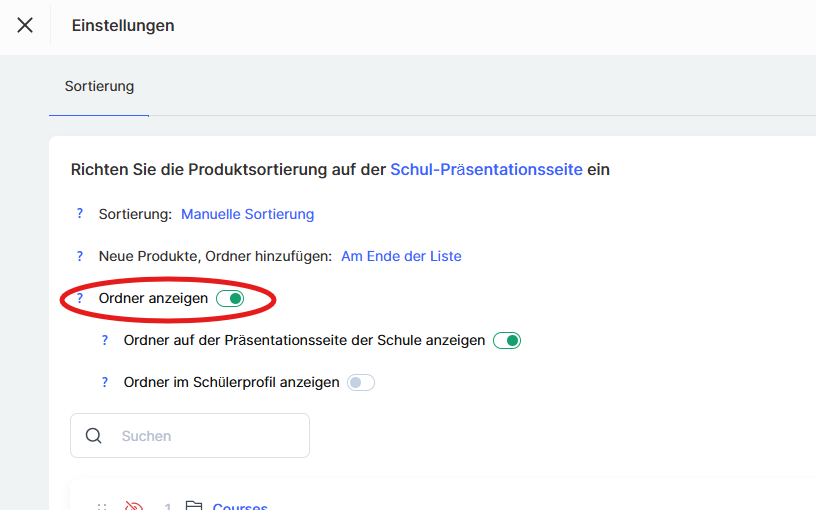Image resolution: width=816 pixels, height=510 pixels.
Task: Enable Ordner im Schülerprofil anzeigen
Action: coord(360,382)
